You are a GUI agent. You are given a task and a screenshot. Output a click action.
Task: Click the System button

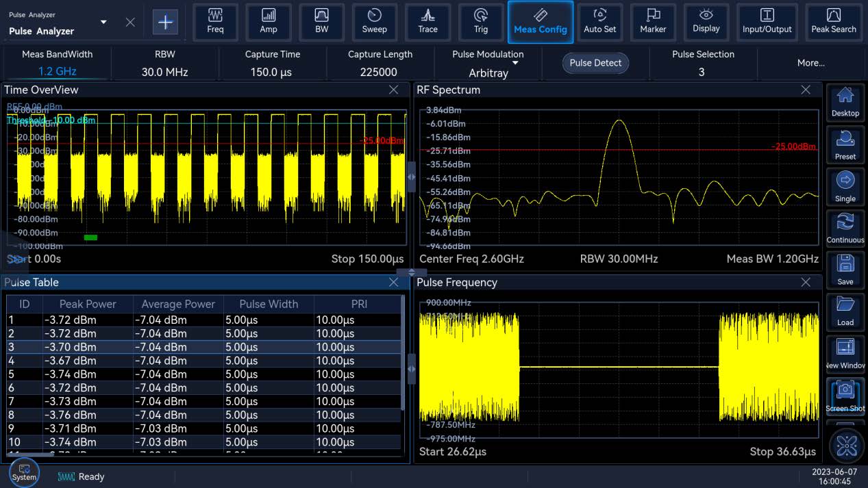point(24,472)
